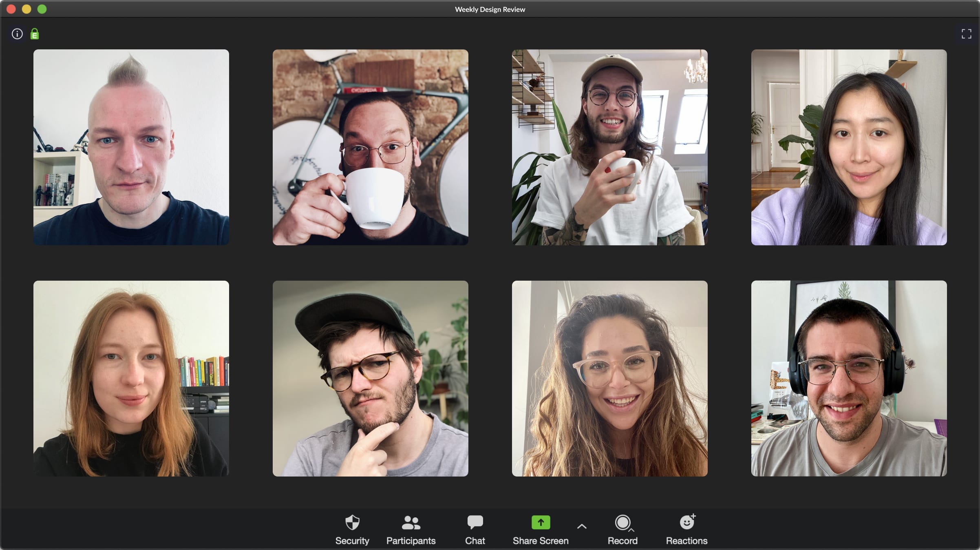Click Weekly Design Review title bar
This screenshot has width=980, height=550.
click(490, 9)
